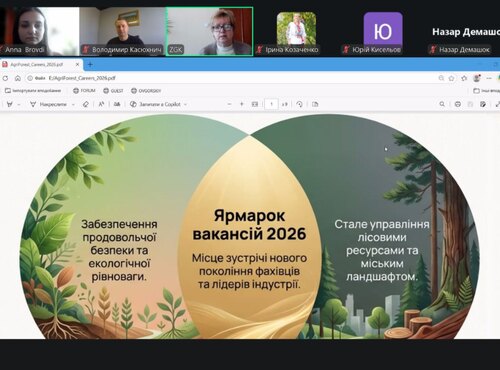
Task: Open browser settings and more menu
Action: (x=489, y=78)
